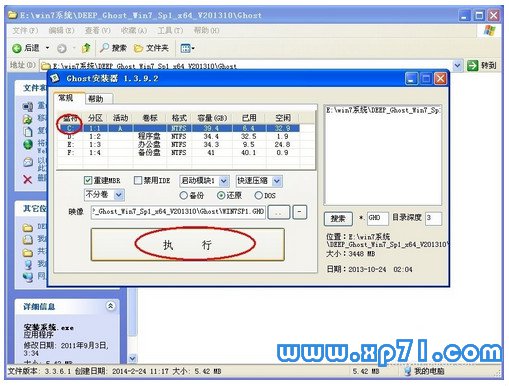Select the 备份 radio button
Viewport: 509px width, 386px height.
tap(184, 195)
